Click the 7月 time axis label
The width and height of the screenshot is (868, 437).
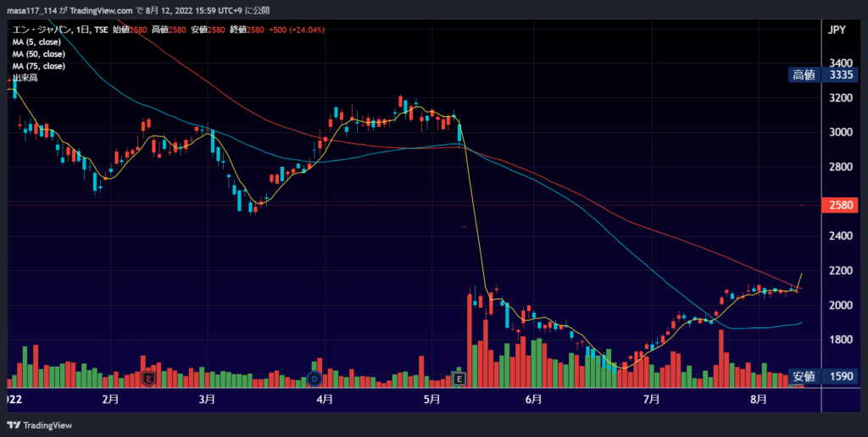[651, 400]
